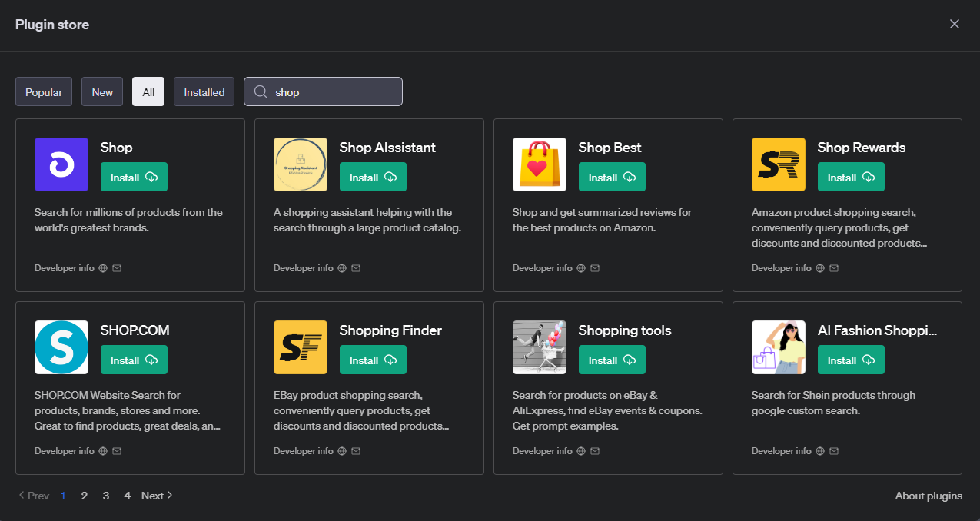Open developer email icon for SHOP.COM
The height and width of the screenshot is (521, 980).
pos(117,451)
